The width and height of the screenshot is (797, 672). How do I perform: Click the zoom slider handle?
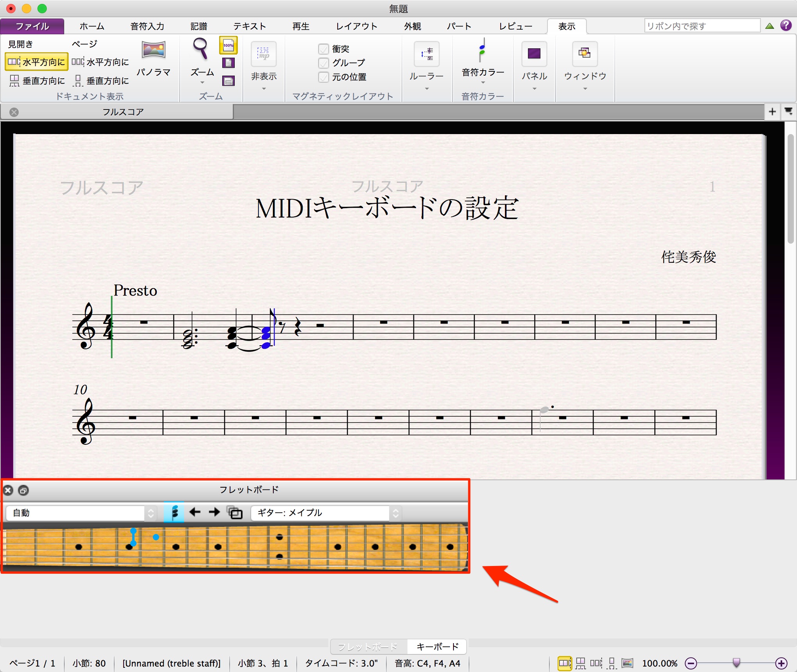736,662
